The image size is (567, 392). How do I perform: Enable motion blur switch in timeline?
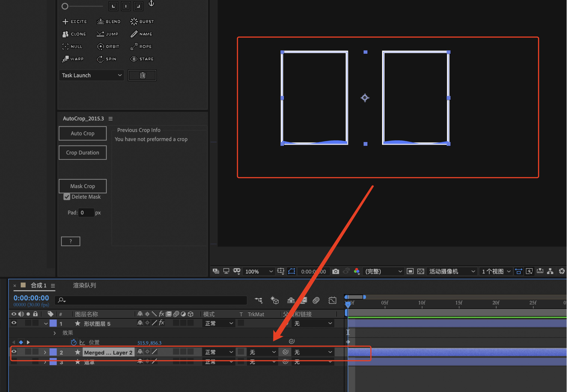316,300
